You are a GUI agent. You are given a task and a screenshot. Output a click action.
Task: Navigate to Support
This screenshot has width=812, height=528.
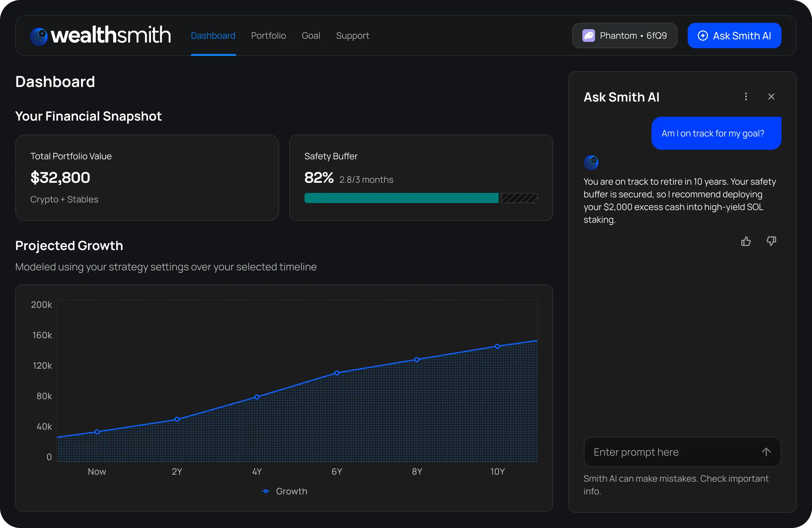tap(352, 36)
